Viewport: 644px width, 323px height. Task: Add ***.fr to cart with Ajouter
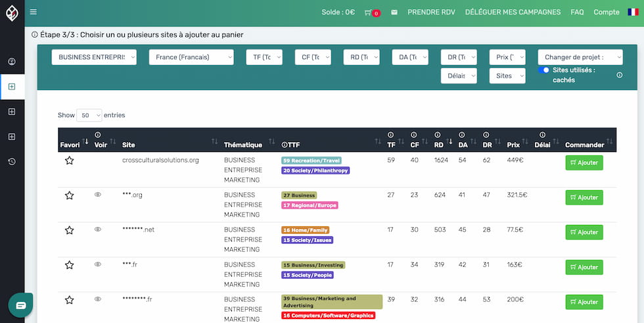[x=584, y=268]
